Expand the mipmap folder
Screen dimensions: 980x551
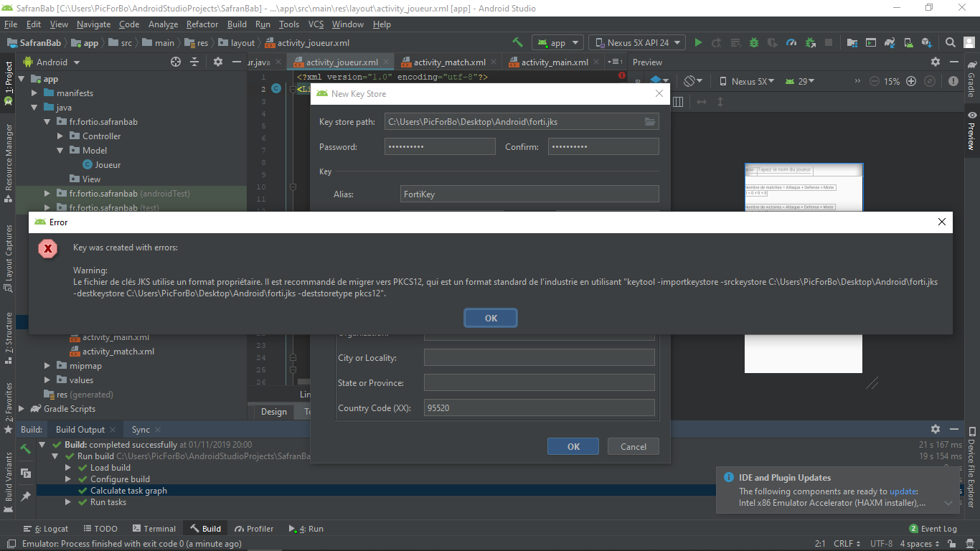pyautogui.click(x=47, y=366)
